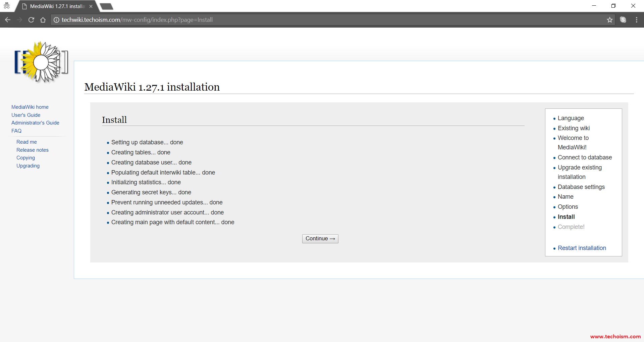Click 'Creating database user... done' line
Screen dimensions: 644x342
151,162
